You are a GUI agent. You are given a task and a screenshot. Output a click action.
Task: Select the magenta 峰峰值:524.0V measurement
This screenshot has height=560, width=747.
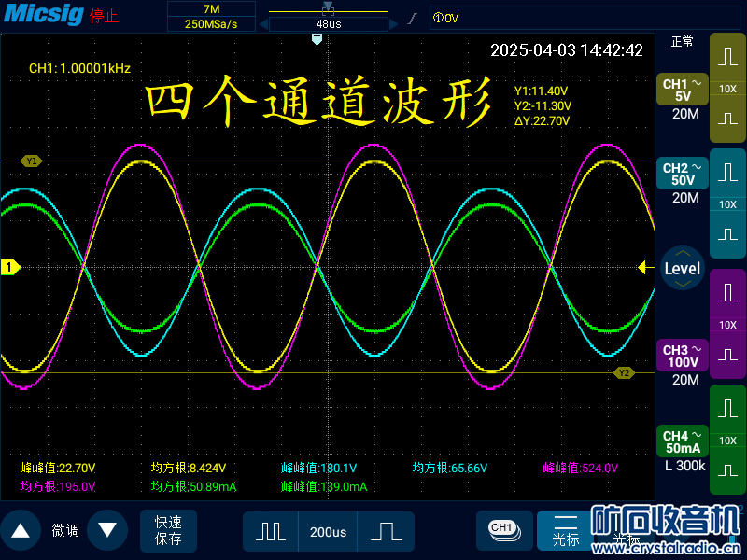click(580, 469)
